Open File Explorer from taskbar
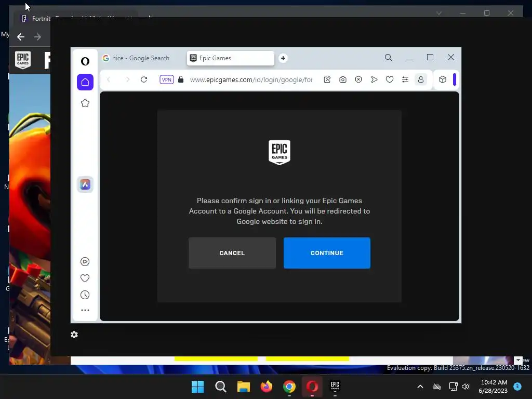Viewport: 532px width, 399px height. (x=243, y=387)
